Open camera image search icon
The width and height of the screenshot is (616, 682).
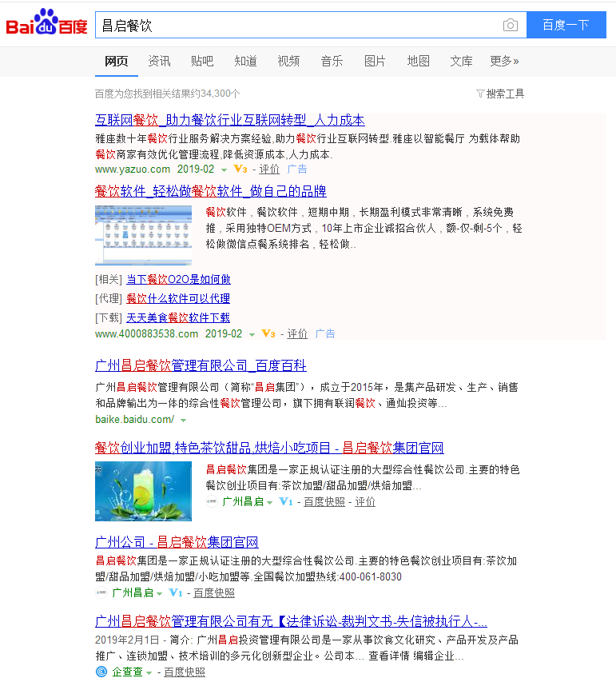pyautogui.click(x=511, y=26)
